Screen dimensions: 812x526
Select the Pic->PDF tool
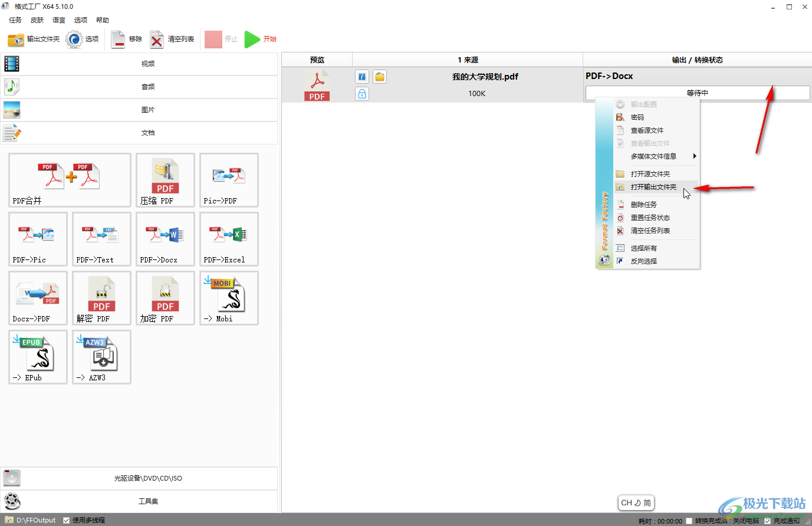tap(229, 180)
